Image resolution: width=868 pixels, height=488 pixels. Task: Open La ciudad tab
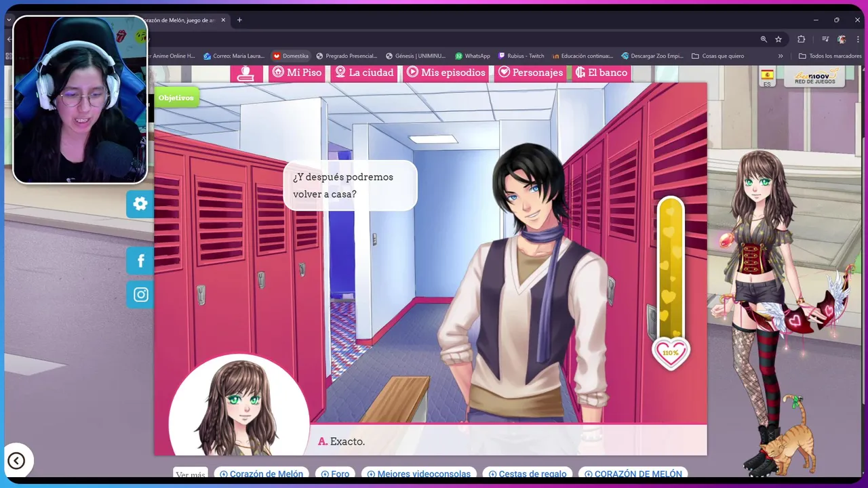coord(364,73)
